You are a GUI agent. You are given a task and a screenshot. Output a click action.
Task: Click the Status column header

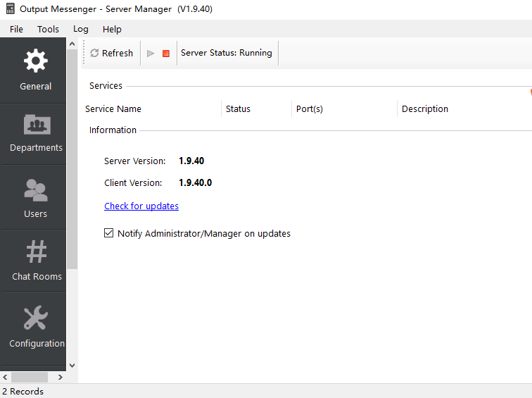(x=256, y=108)
